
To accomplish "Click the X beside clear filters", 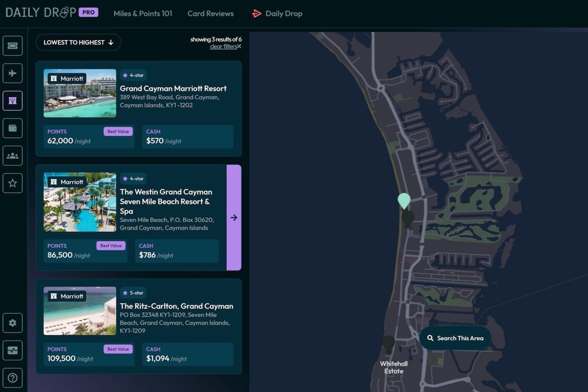I will (x=239, y=46).
